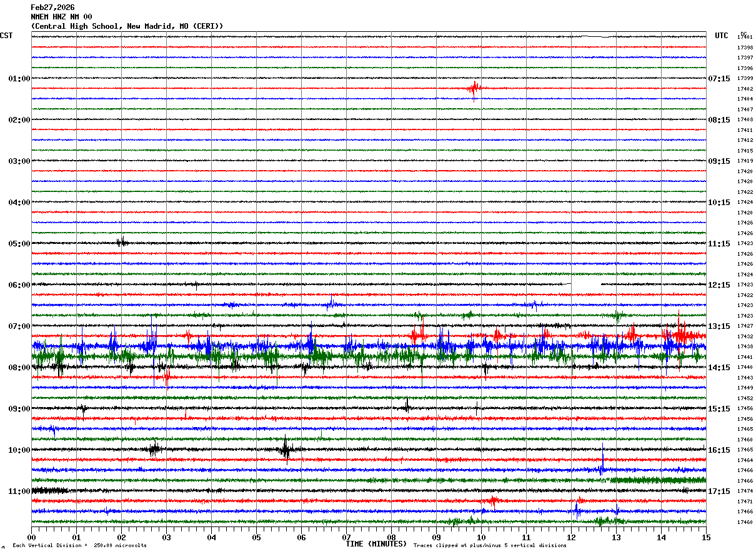Select DC offset value '17397'

745,58
